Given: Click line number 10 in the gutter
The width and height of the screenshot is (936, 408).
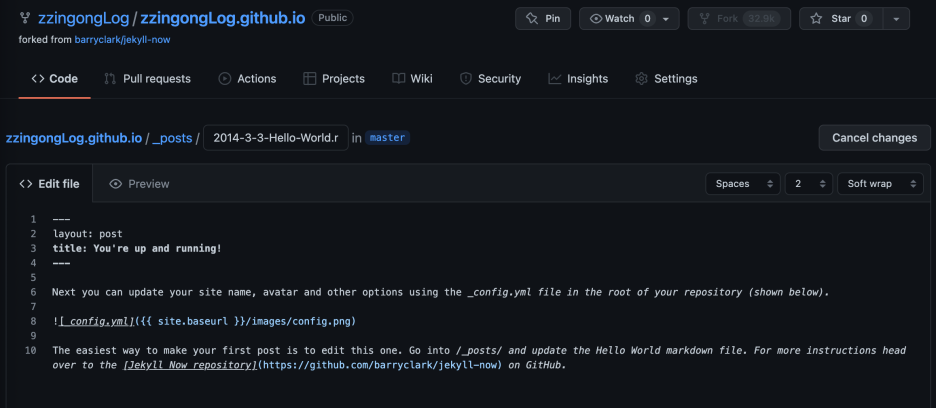Looking at the screenshot, I should (31, 350).
